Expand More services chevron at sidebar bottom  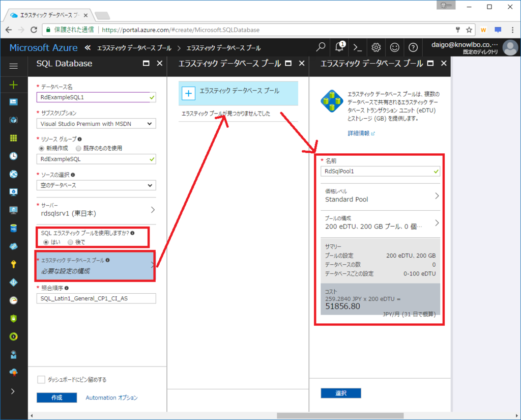[13, 391]
